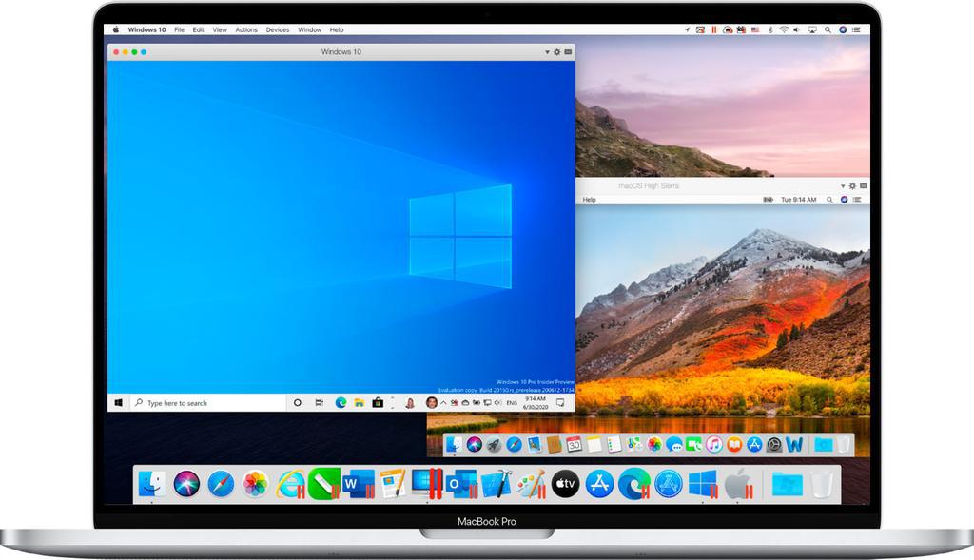
Task: Open the Actions menu
Action: [246, 29]
